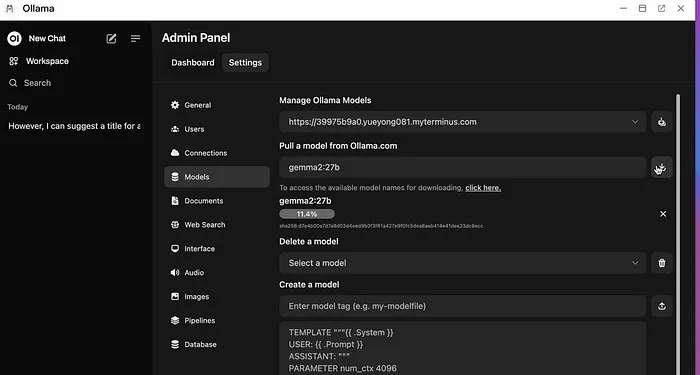
Task: Click the Search icon in sidebar
Action: point(13,83)
